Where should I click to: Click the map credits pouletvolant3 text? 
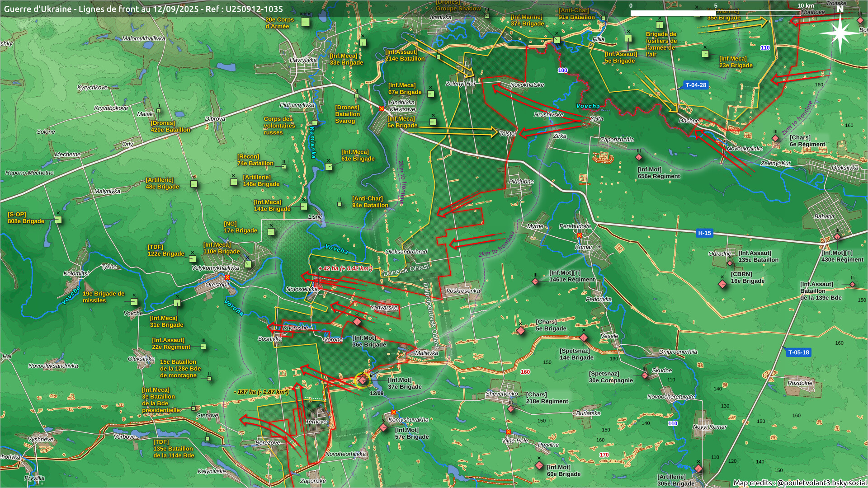pos(799,483)
